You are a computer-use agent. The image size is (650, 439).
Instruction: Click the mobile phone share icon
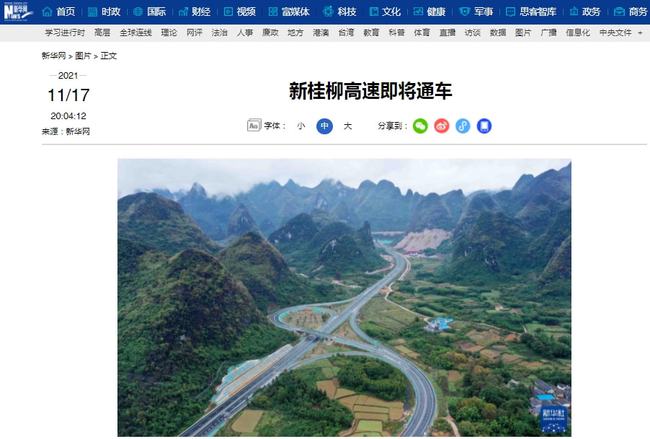[x=484, y=126]
